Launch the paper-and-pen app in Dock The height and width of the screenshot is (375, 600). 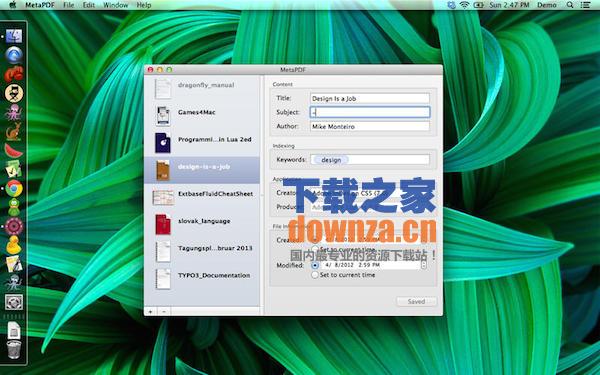coord(14,264)
